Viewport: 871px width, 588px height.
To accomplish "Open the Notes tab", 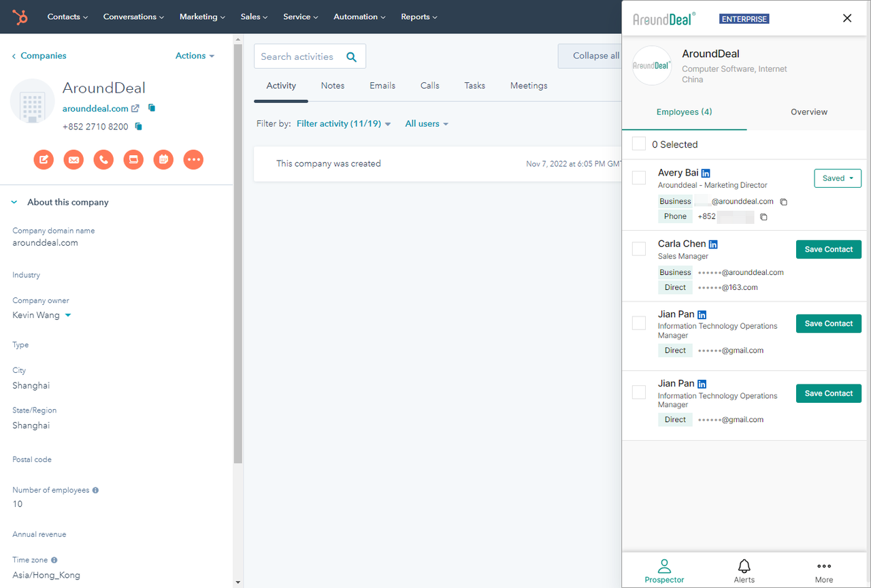I will (x=333, y=86).
